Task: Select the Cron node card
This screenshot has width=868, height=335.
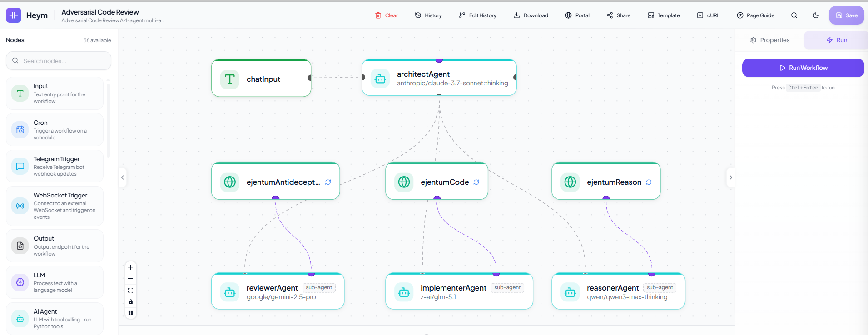Action: [x=55, y=130]
